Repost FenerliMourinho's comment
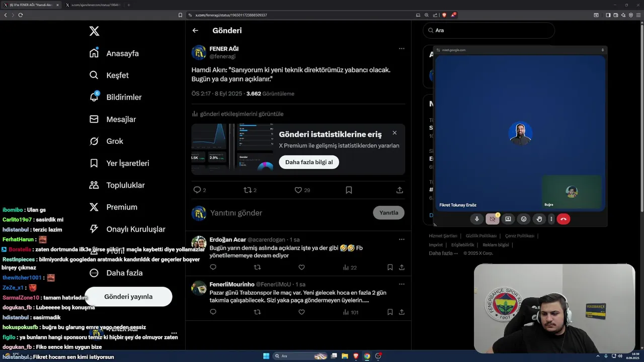644x362 pixels. [x=257, y=312]
